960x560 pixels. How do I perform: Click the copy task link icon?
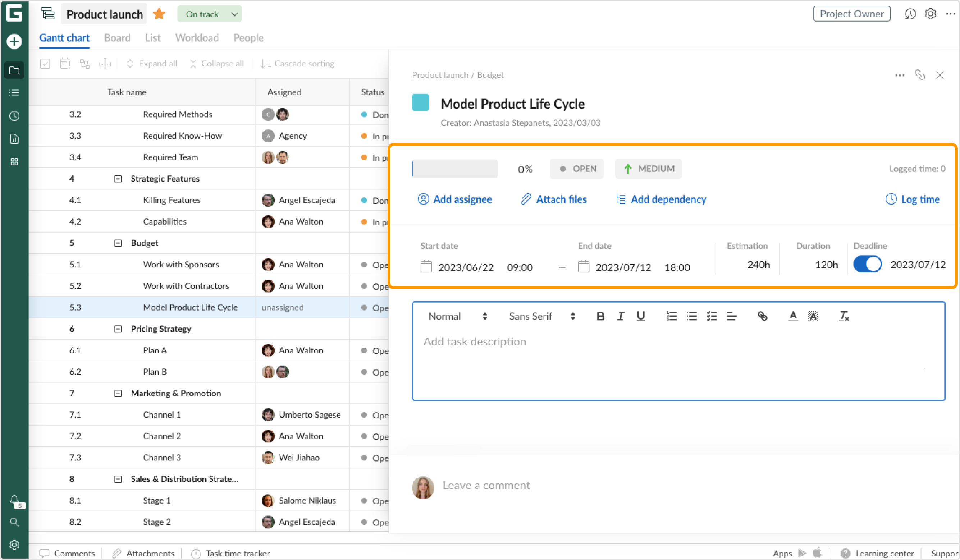click(x=920, y=75)
